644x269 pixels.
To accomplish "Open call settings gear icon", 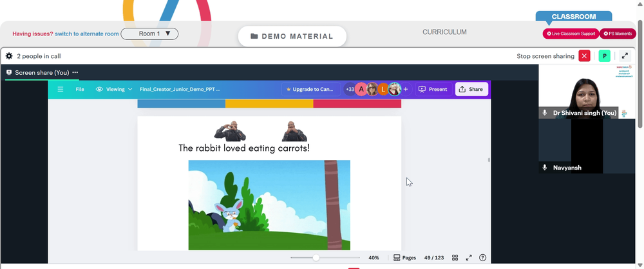I will pyautogui.click(x=9, y=56).
